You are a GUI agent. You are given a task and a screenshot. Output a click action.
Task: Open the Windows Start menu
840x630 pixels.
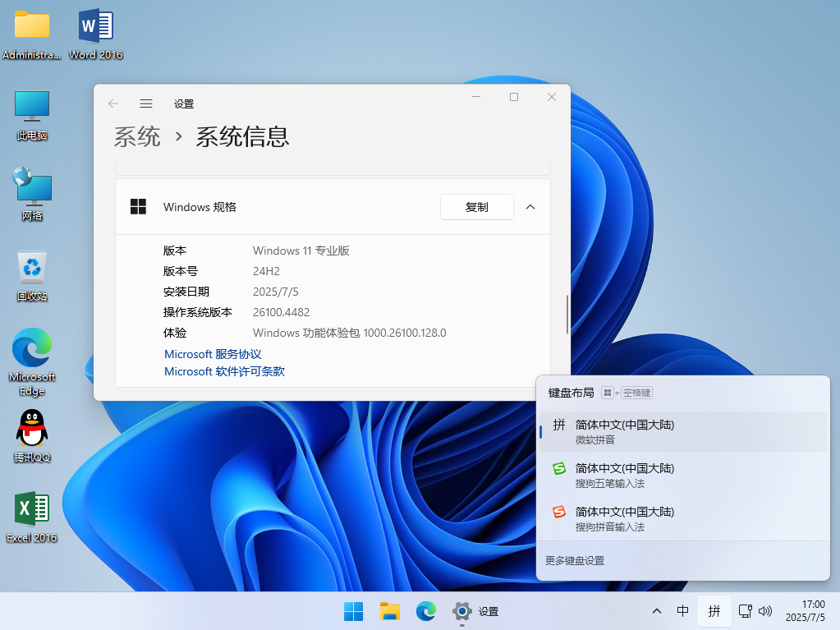pos(354,611)
